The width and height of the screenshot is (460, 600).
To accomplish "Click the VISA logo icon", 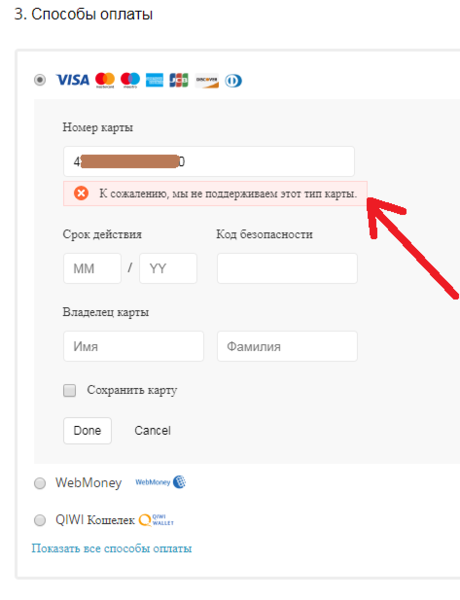I will tap(73, 80).
